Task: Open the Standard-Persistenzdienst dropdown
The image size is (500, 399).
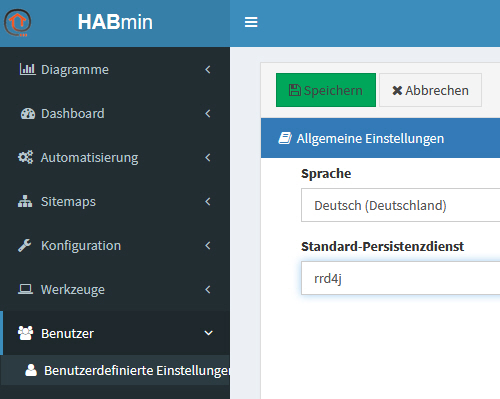Action: point(400,278)
